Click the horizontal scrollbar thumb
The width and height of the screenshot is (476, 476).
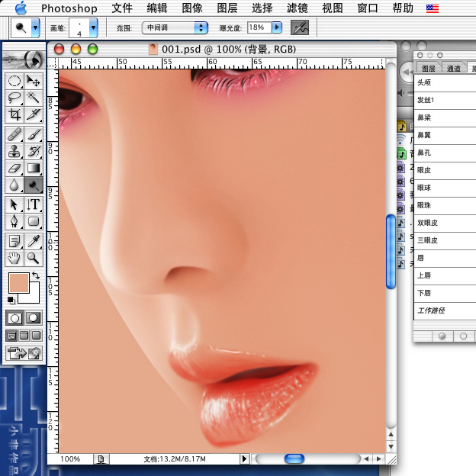(294, 458)
